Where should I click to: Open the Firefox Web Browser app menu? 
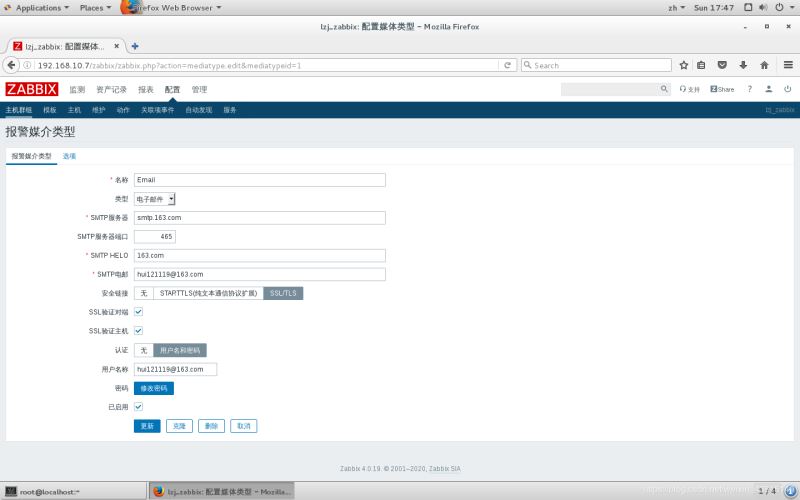[171, 8]
